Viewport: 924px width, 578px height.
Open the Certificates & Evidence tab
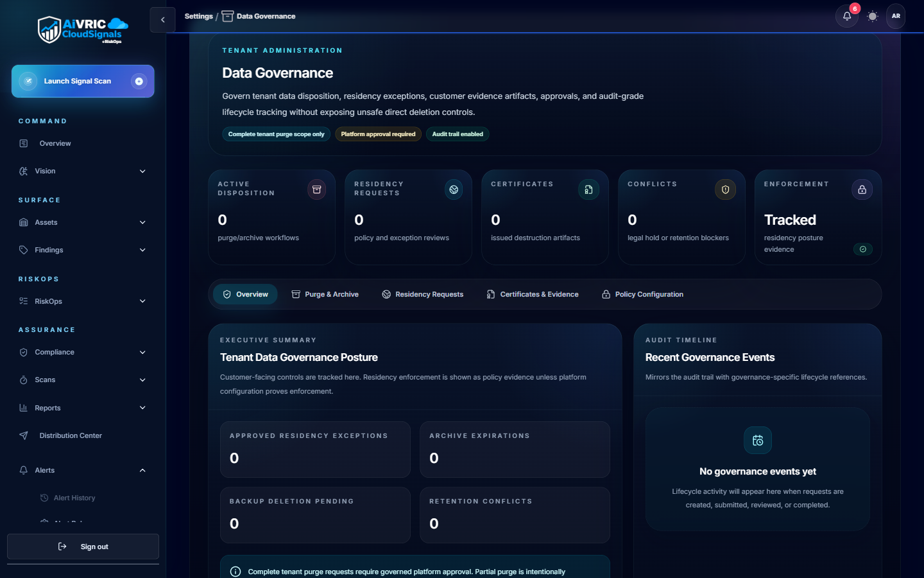[x=533, y=294]
